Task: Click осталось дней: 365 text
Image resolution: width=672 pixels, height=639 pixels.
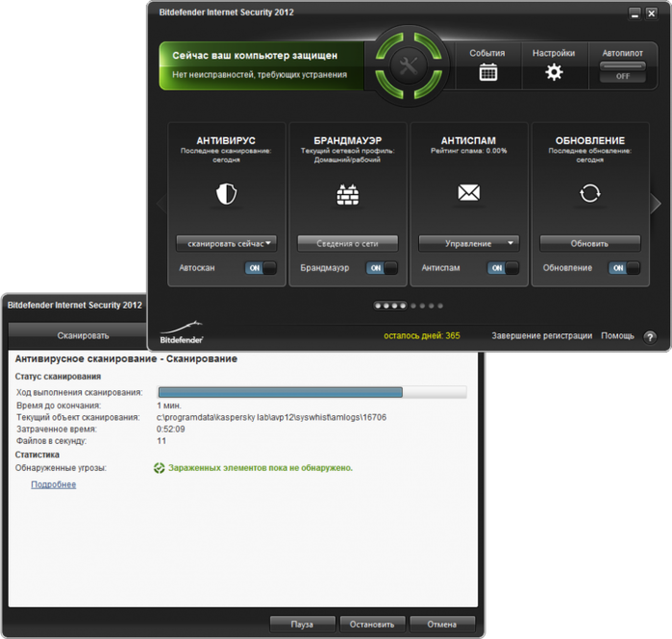Action: tap(422, 335)
